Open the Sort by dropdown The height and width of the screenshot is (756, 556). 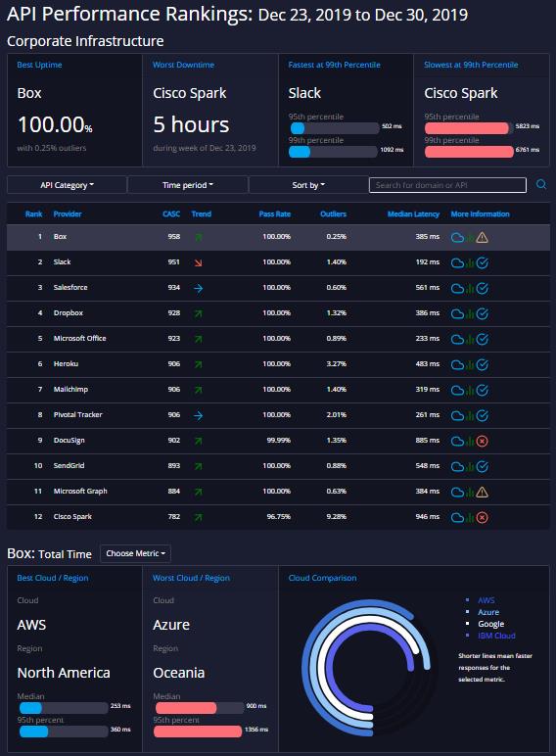coord(308,185)
